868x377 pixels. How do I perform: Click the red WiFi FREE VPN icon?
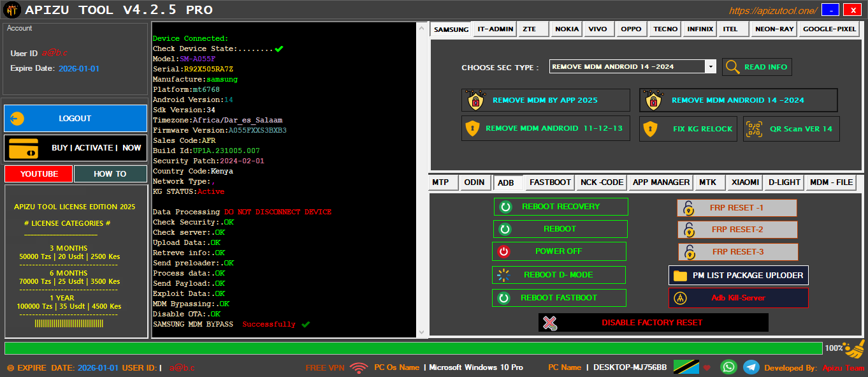click(x=359, y=368)
